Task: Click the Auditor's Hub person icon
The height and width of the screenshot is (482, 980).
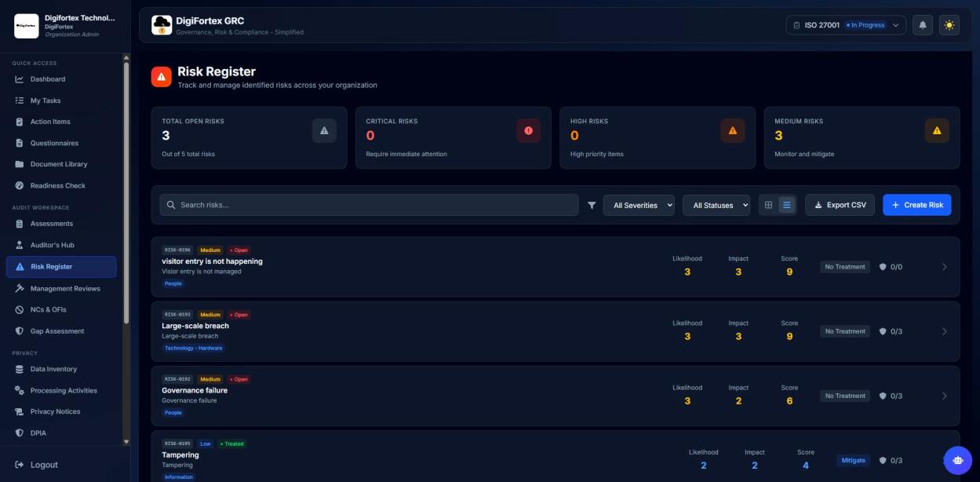Action: (x=20, y=245)
